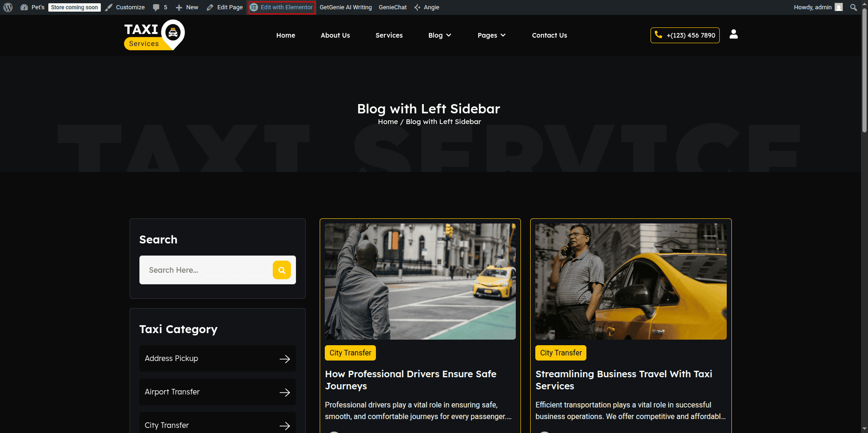Screen dimensions: 868x433
Task: View comments bubble with count 5
Action: click(160, 7)
